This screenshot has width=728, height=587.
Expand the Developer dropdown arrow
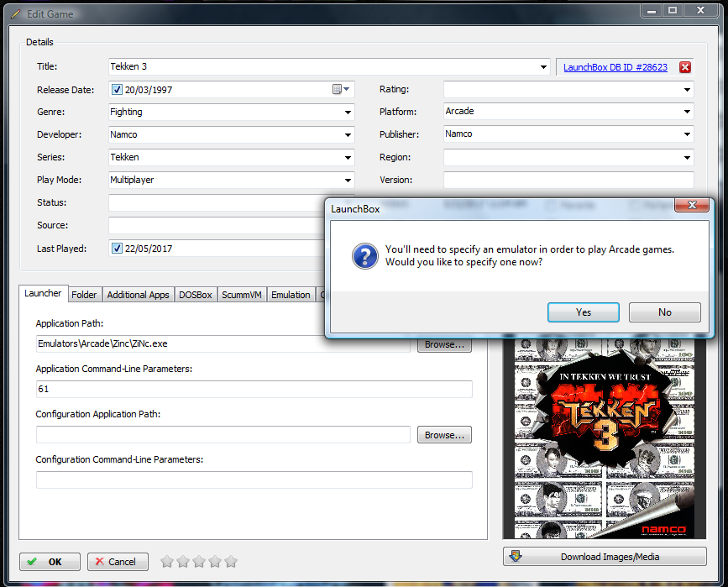pyautogui.click(x=348, y=134)
